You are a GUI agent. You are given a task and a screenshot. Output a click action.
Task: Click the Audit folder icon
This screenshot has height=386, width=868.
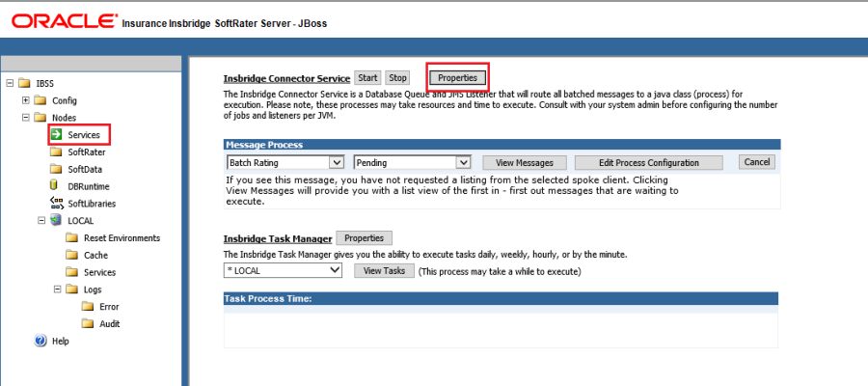(88, 323)
